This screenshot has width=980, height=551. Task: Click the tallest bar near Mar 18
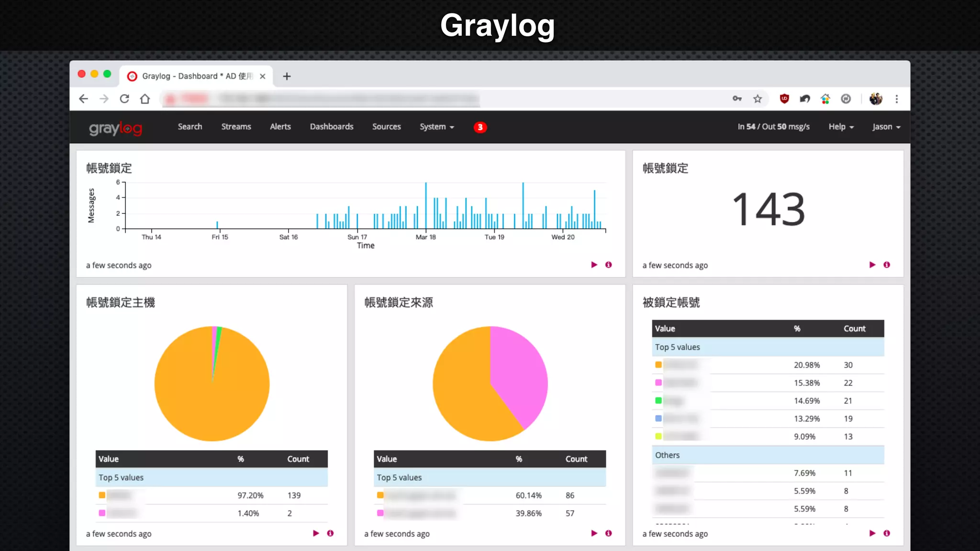point(425,206)
